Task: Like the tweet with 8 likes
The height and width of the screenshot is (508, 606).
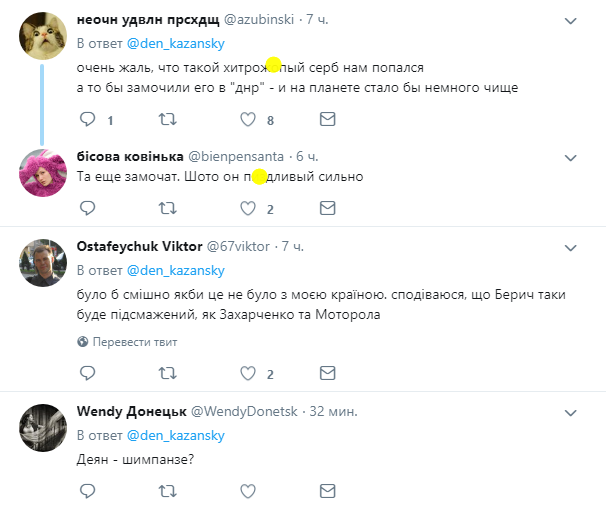Action: tap(248, 119)
